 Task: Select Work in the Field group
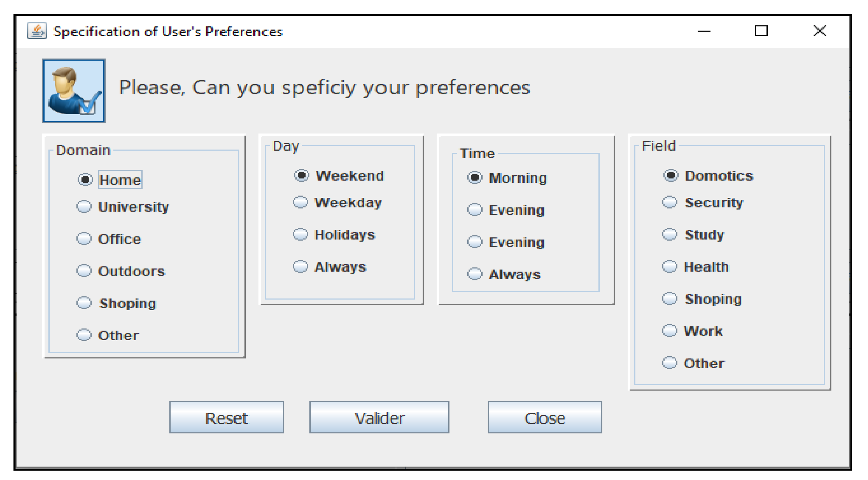point(670,331)
